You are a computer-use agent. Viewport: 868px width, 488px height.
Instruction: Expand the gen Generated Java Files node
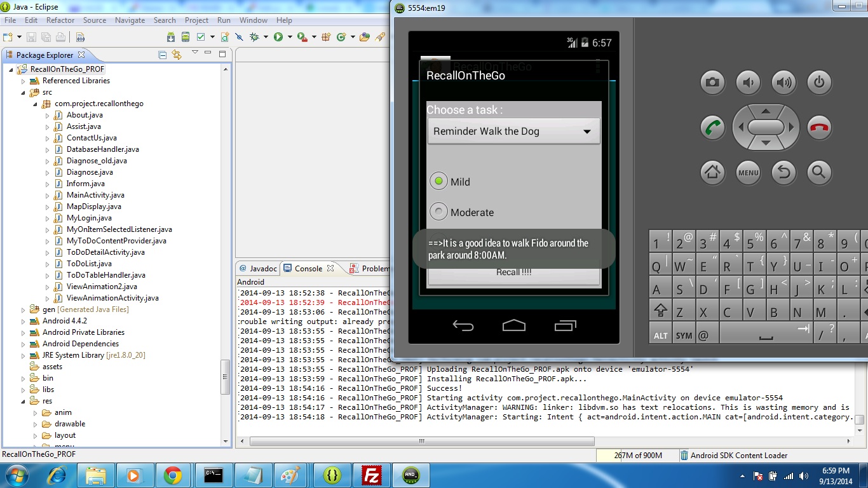(x=24, y=310)
